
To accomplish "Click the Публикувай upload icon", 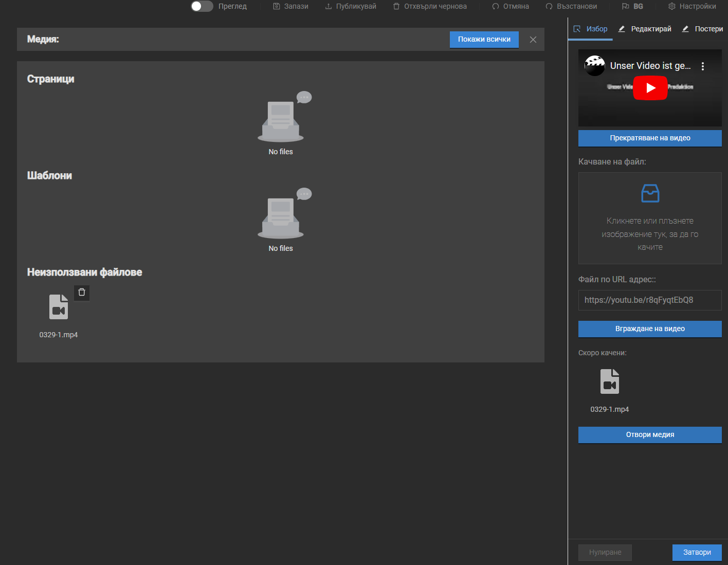I will point(329,6).
